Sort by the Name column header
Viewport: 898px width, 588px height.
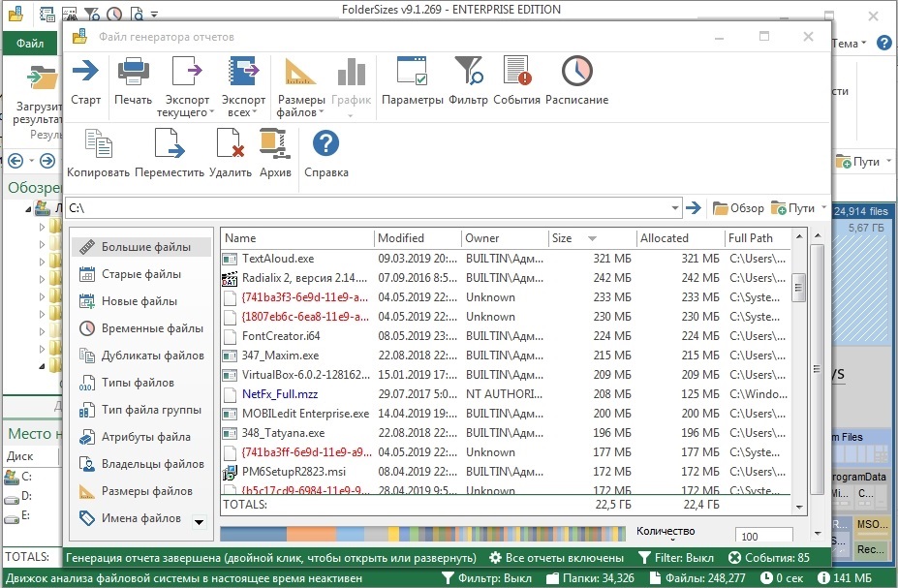tap(297, 238)
